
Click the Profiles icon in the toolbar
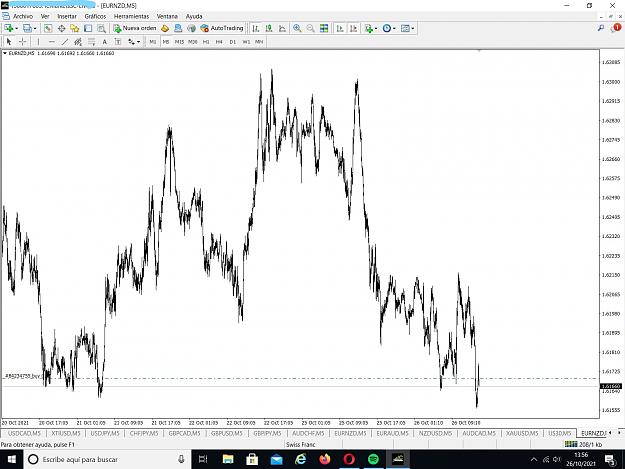click(x=27, y=28)
